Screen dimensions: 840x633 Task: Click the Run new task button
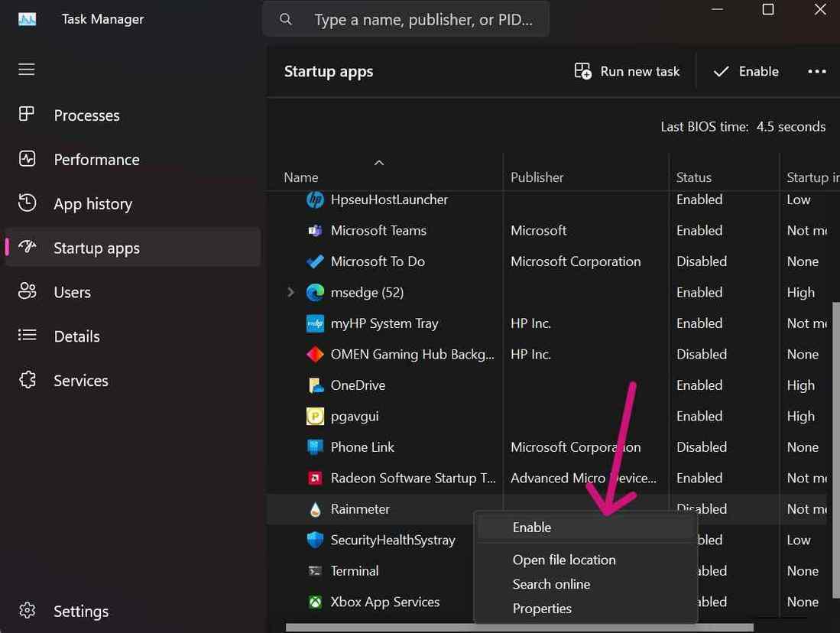(627, 71)
